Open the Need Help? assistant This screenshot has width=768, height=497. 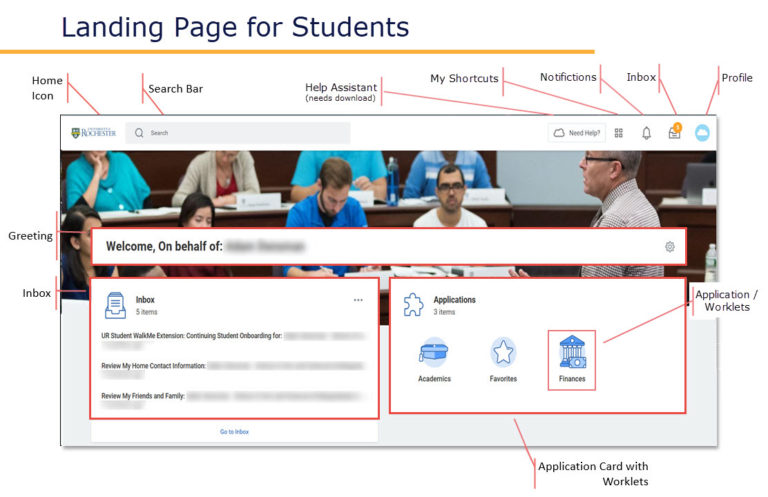577,133
